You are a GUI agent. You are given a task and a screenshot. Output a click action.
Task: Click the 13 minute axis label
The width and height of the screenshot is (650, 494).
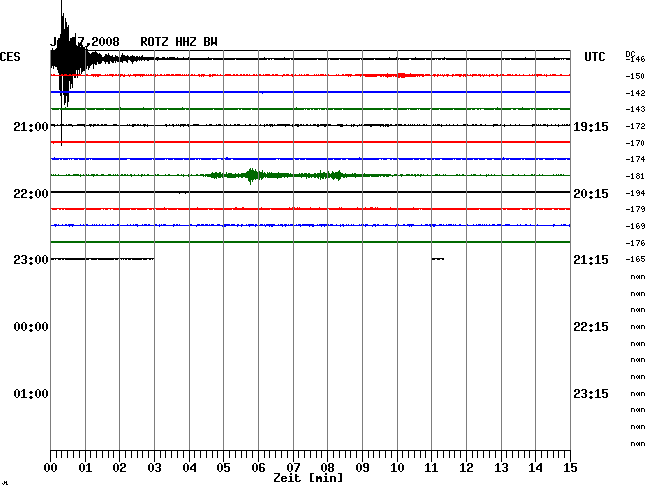point(501,468)
